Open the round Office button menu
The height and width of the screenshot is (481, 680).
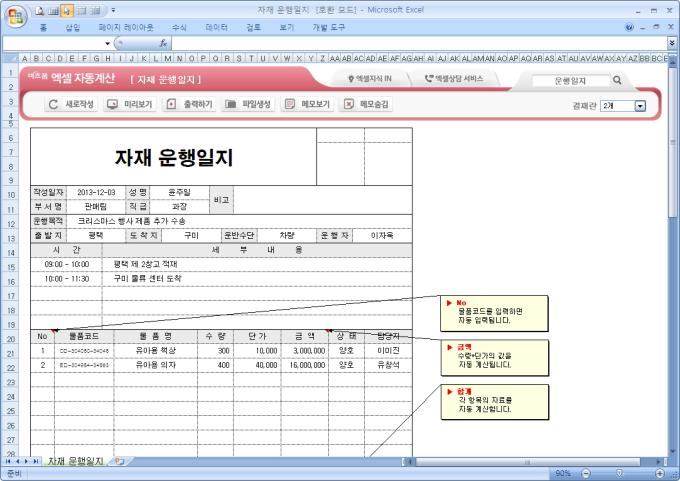point(13,13)
